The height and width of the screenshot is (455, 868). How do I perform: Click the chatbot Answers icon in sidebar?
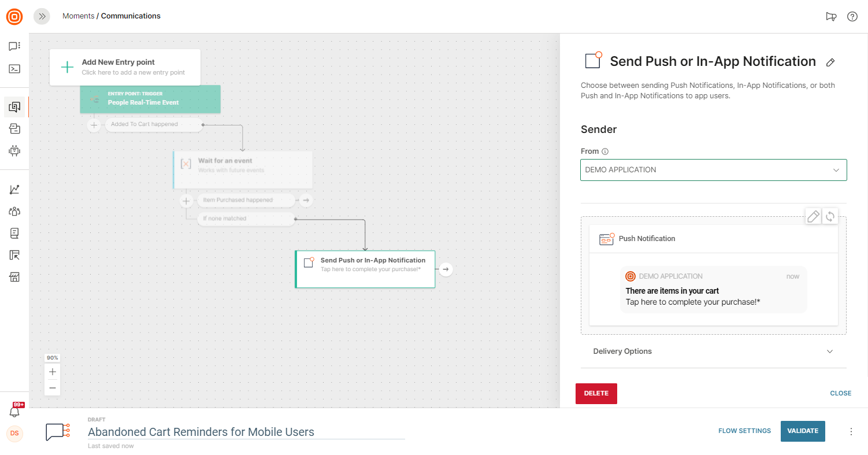(x=14, y=151)
